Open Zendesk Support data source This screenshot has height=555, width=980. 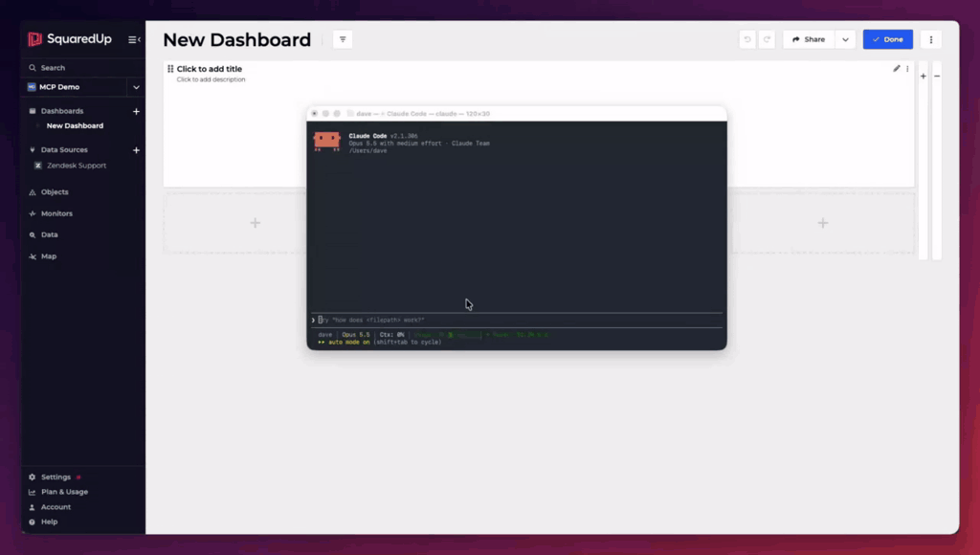pos(77,166)
